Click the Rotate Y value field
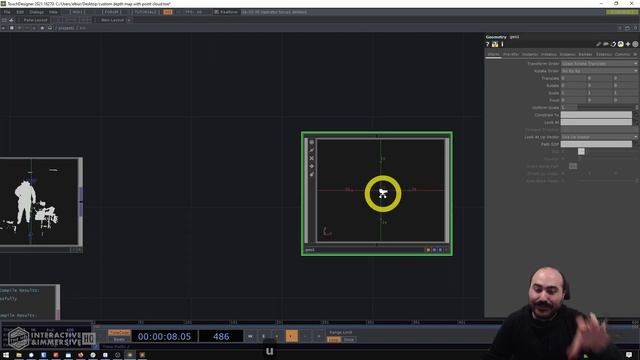 [600, 86]
